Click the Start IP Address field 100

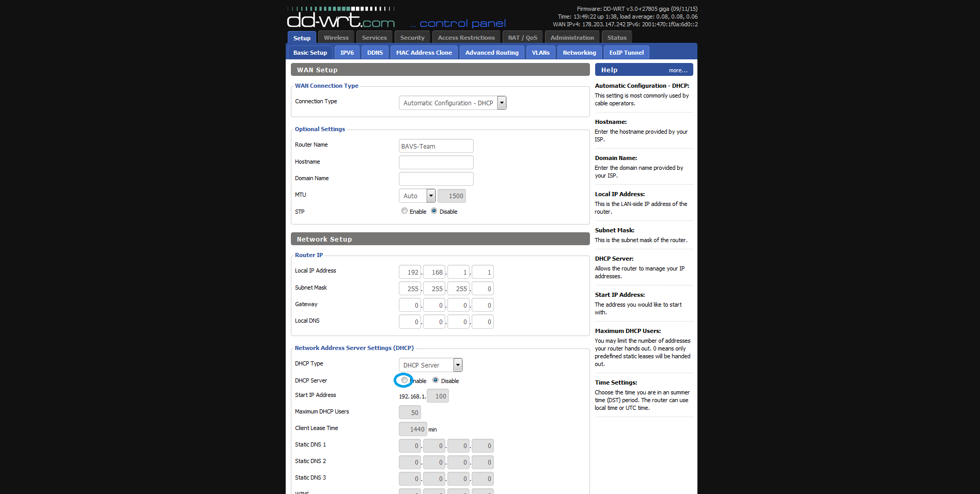438,396
